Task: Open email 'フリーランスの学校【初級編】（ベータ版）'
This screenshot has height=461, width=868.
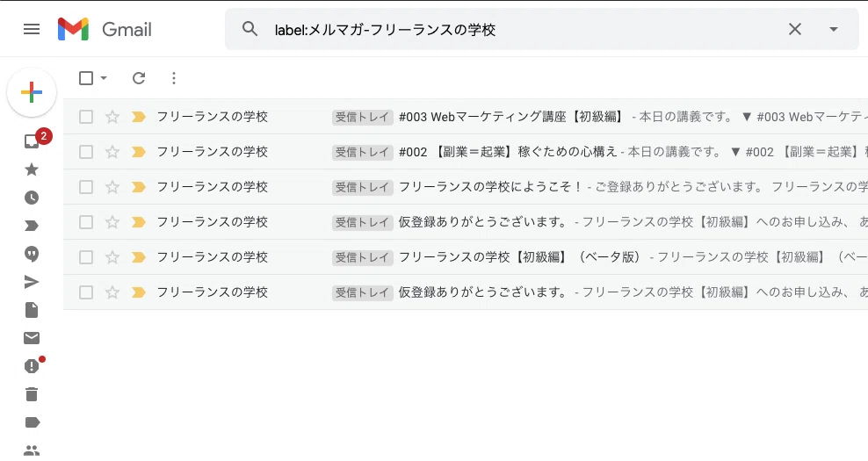Action: 522,257
